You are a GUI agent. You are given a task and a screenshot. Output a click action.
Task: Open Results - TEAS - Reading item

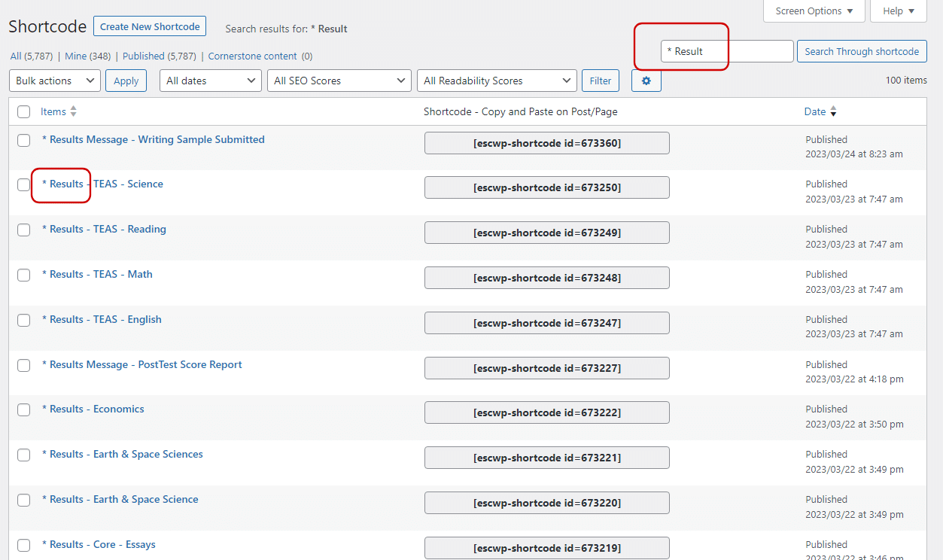click(104, 229)
